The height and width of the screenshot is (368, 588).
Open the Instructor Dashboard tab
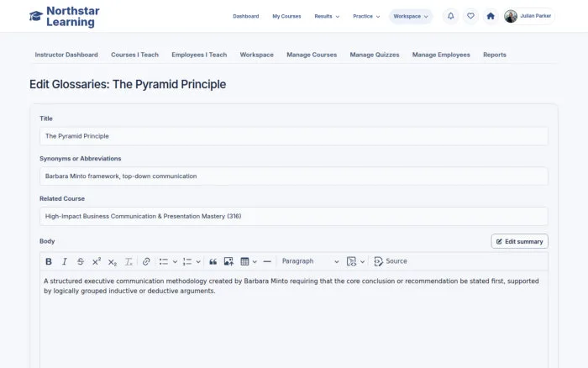point(66,55)
